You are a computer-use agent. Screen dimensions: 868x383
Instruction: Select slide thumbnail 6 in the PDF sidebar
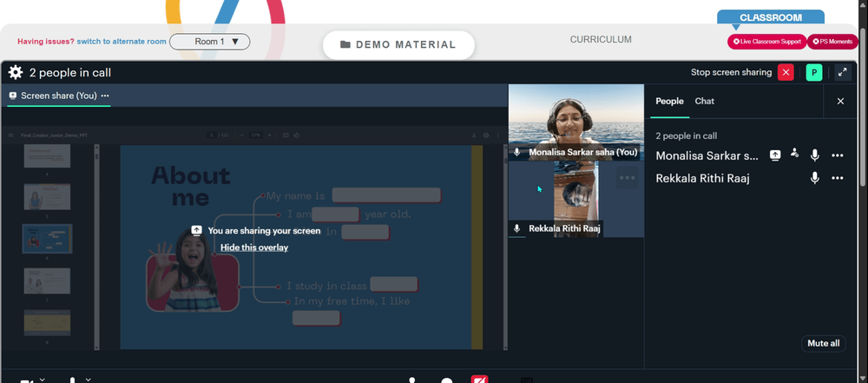coord(47,238)
